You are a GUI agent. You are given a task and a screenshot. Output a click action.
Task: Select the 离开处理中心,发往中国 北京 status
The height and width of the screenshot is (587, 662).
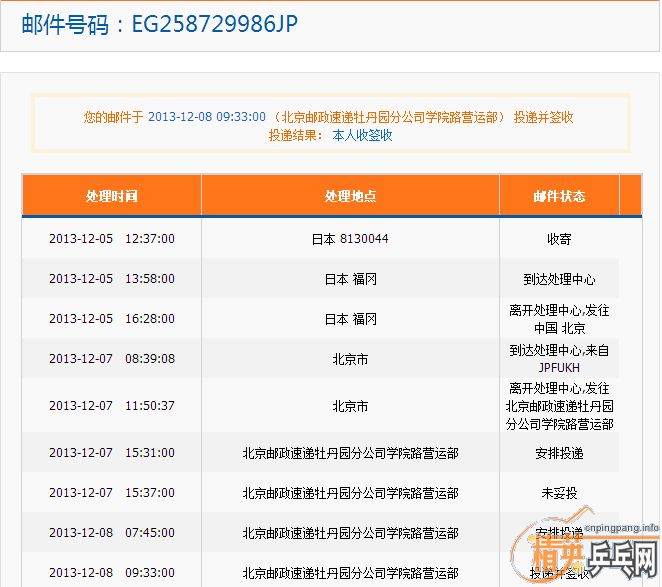click(x=559, y=319)
